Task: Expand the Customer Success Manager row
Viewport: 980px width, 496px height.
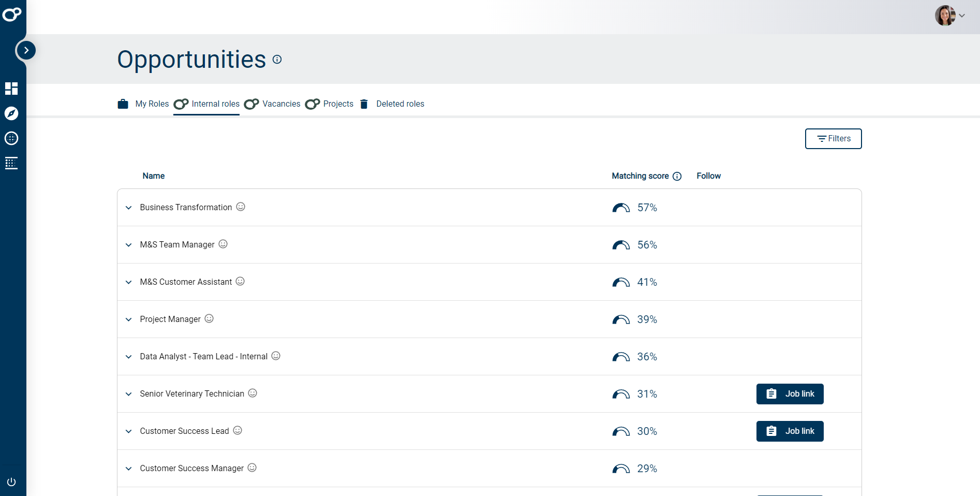Action: click(129, 469)
